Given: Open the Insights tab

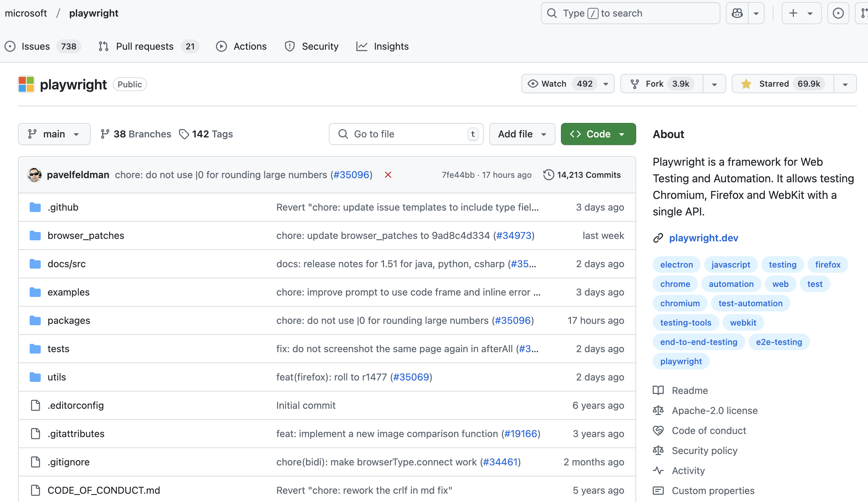Looking at the screenshot, I should pyautogui.click(x=391, y=46).
